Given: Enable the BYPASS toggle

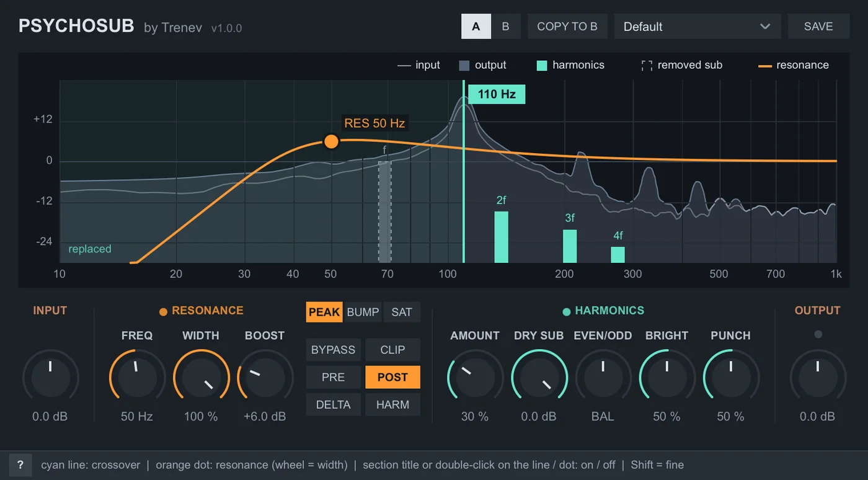Looking at the screenshot, I should 334,350.
